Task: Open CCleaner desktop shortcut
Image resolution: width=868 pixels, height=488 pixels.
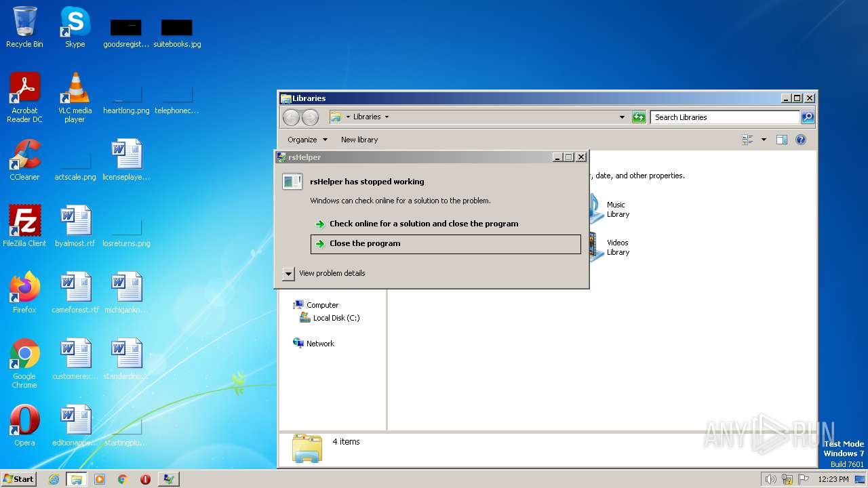Action: 24,160
